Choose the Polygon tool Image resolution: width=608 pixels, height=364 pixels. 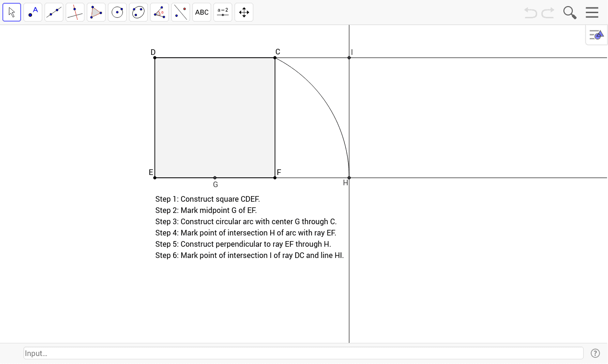point(96,12)
